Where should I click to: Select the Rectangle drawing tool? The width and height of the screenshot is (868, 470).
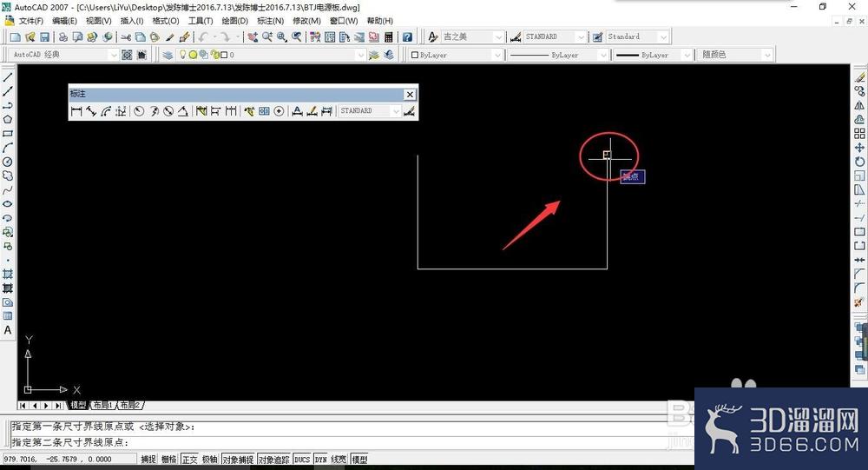(x=8, y=134)
